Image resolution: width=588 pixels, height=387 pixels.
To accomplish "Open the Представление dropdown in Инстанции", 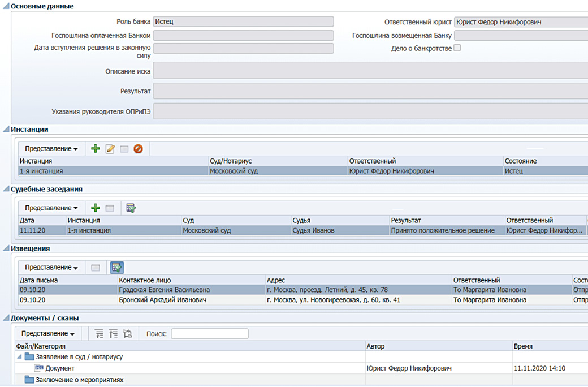I will click(51, 149).
